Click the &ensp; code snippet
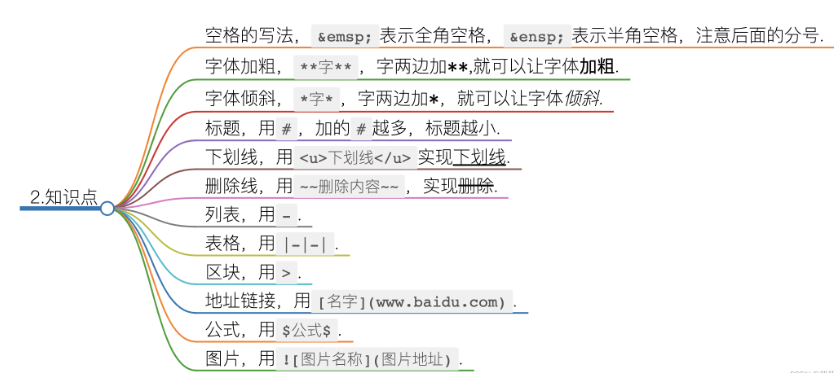834x373 pixels. [537, 37]
